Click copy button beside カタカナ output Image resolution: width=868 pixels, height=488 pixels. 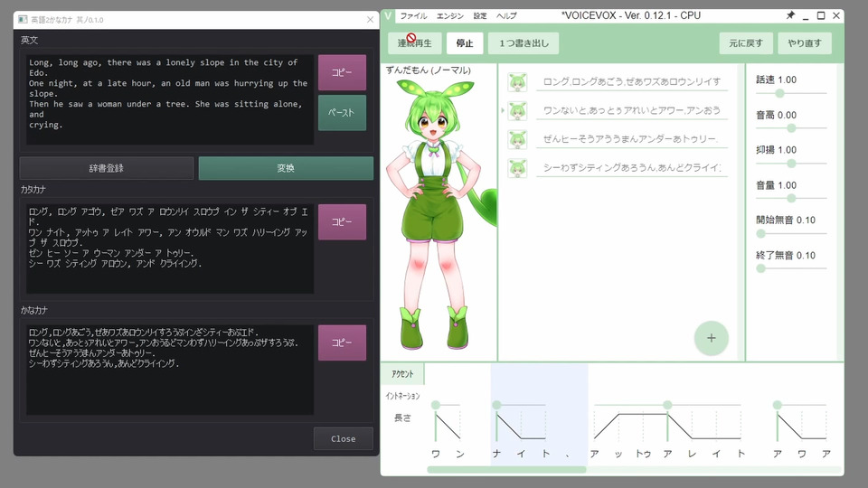point(342,222)
